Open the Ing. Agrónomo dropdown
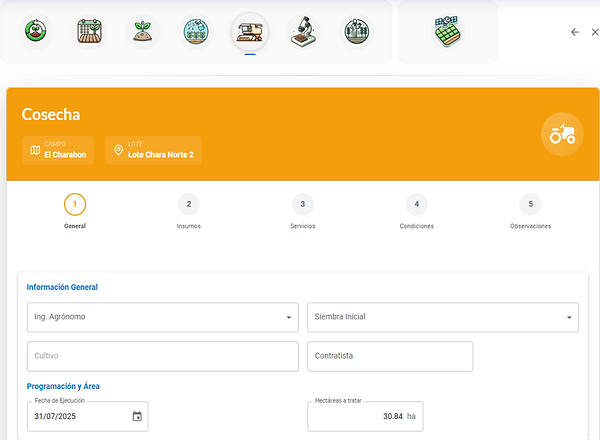Viewport: 600px width, 440px height. (163, 317)
